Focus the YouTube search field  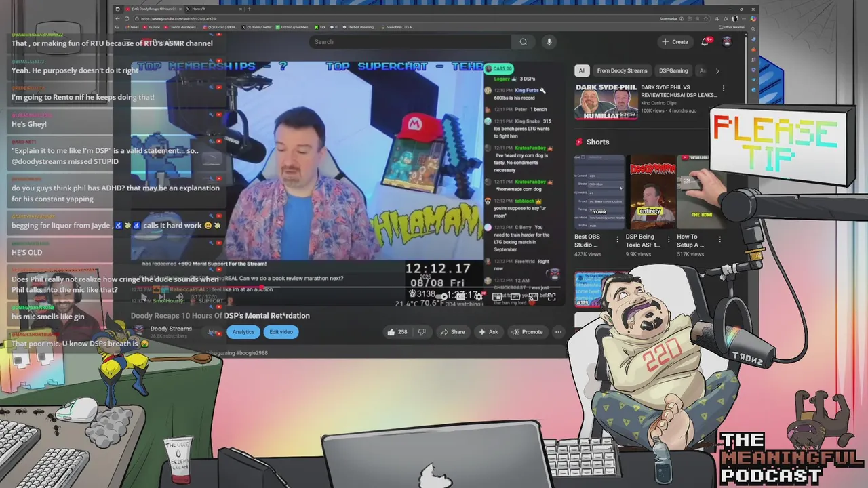(x=411, y=42)
